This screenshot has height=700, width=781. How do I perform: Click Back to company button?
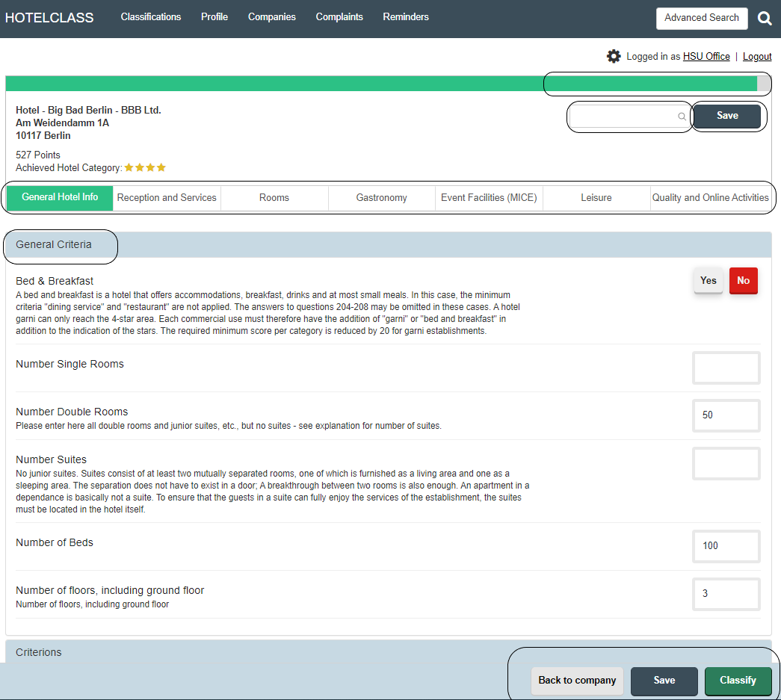point(577,681)
